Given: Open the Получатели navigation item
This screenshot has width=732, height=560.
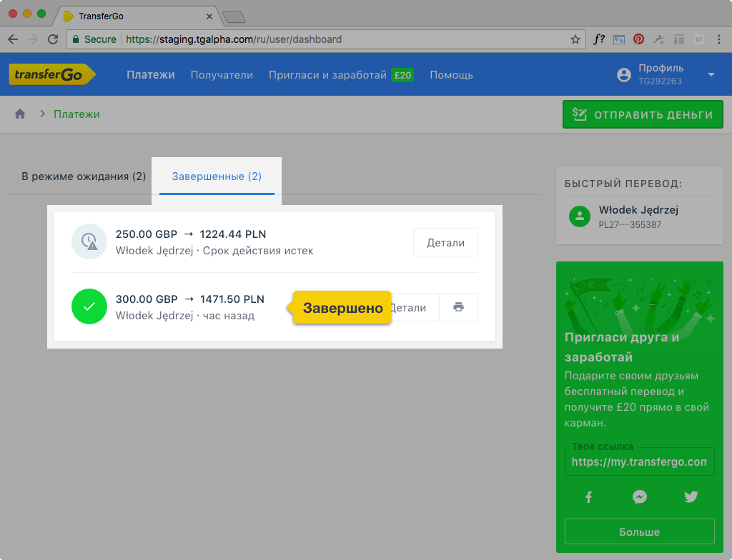Looking at the screenshot, I should (222, 75).
